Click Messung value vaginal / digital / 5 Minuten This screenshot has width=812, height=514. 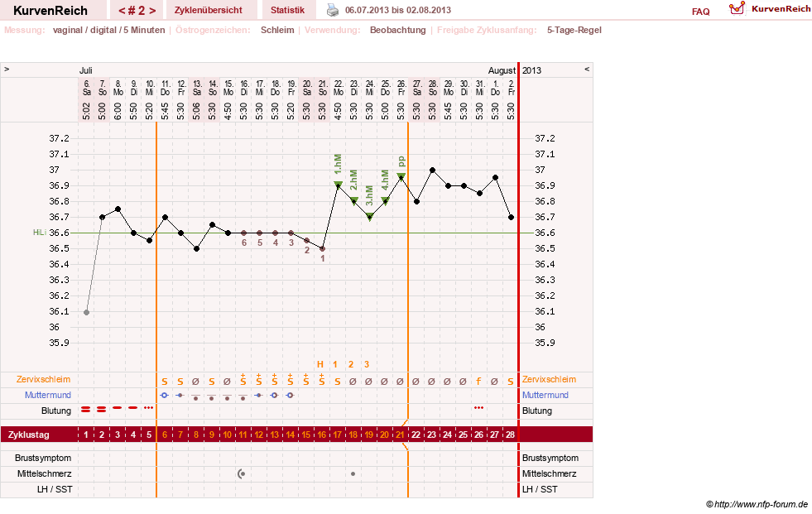[108, 30]
